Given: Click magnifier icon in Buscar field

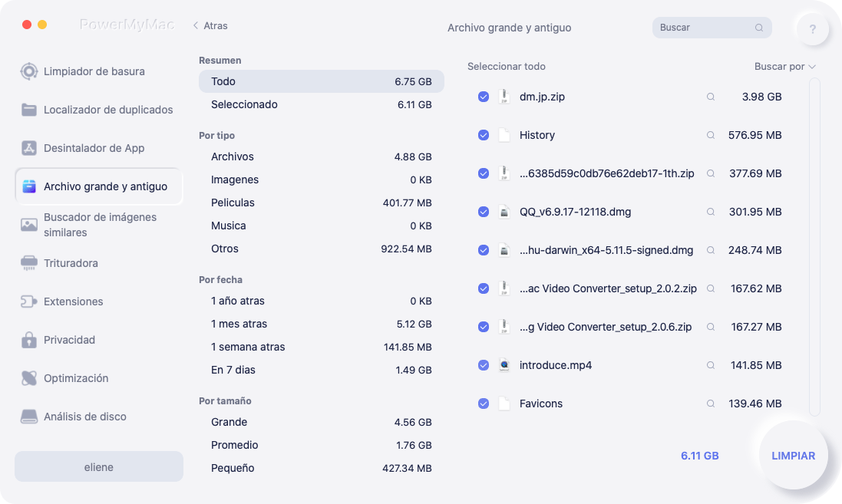Looking at the screenshot, I should coord(759,28).
